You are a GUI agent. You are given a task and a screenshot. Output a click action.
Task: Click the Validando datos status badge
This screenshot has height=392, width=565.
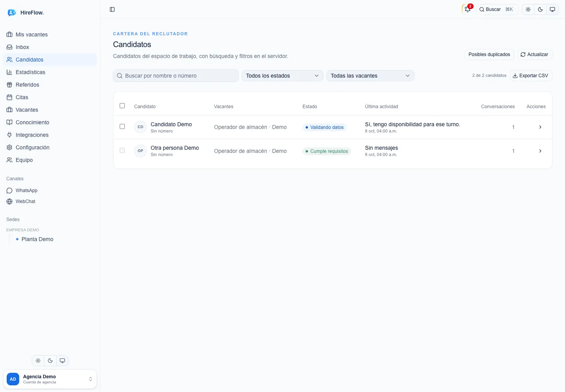(324, 127)
